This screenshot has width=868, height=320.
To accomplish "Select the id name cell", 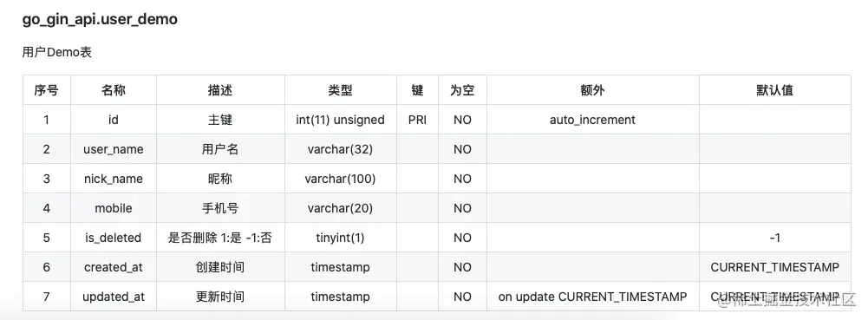I will [x=114, y=120].
